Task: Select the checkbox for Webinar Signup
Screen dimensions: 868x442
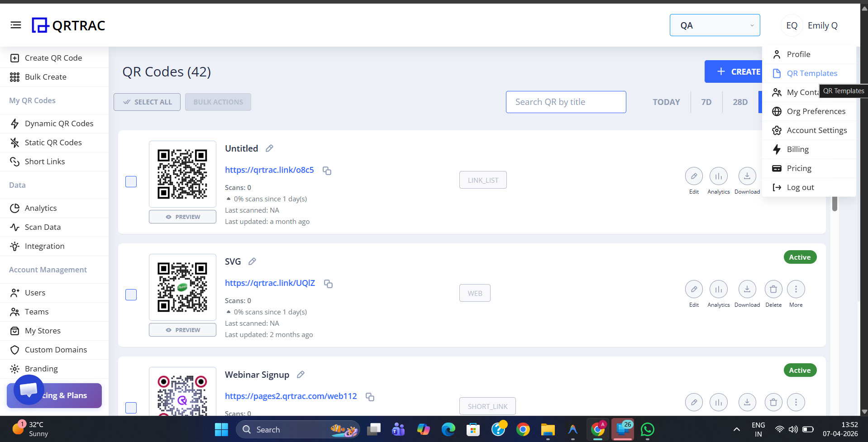Action: coord(131,408)
